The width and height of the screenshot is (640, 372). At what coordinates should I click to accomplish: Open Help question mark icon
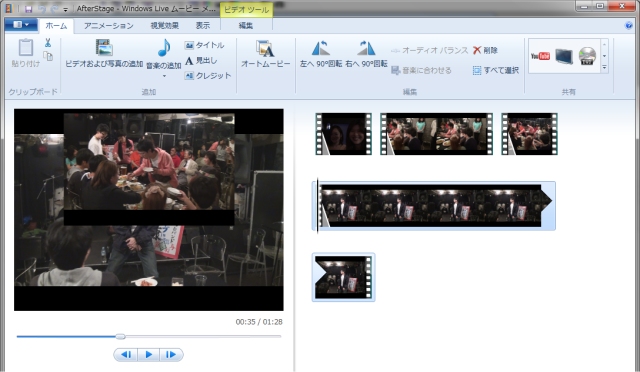tap(629, 25)
